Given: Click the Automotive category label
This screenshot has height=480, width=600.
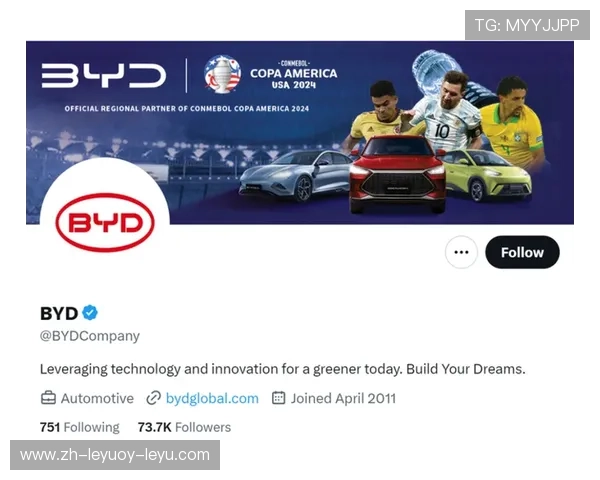Looking at the screenshot, I should click(x=97, y=398).
